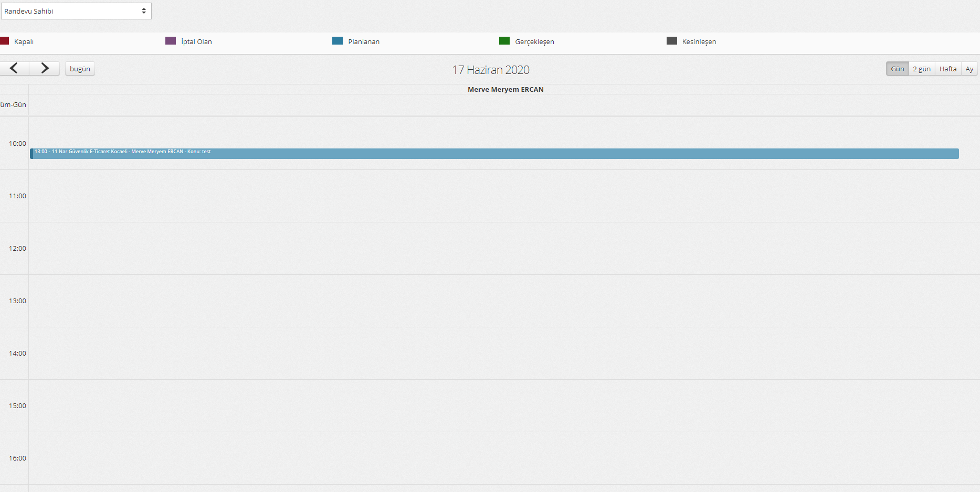The image size is (980, 492).
Task: Go to the next day arrow
Action: (45, 69)
